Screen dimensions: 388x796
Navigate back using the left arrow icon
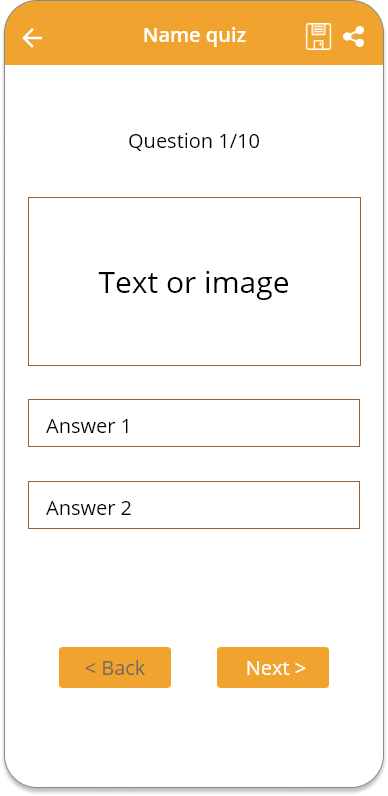pos(32,38)
